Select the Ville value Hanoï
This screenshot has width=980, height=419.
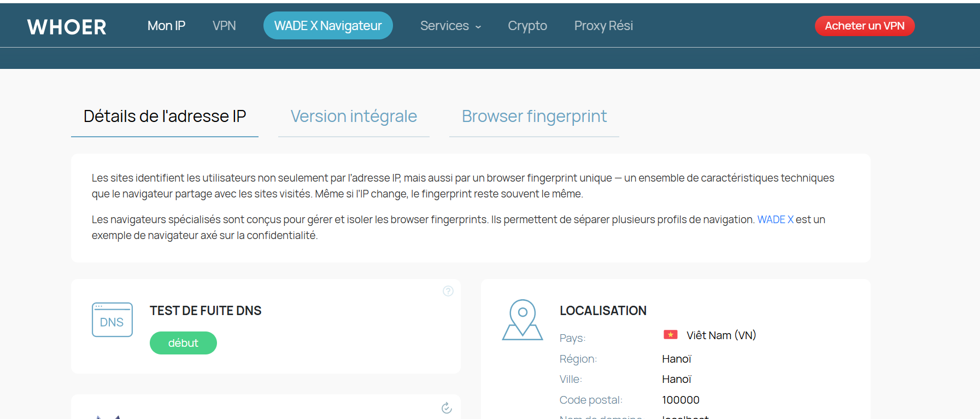[x=677, y=379]
